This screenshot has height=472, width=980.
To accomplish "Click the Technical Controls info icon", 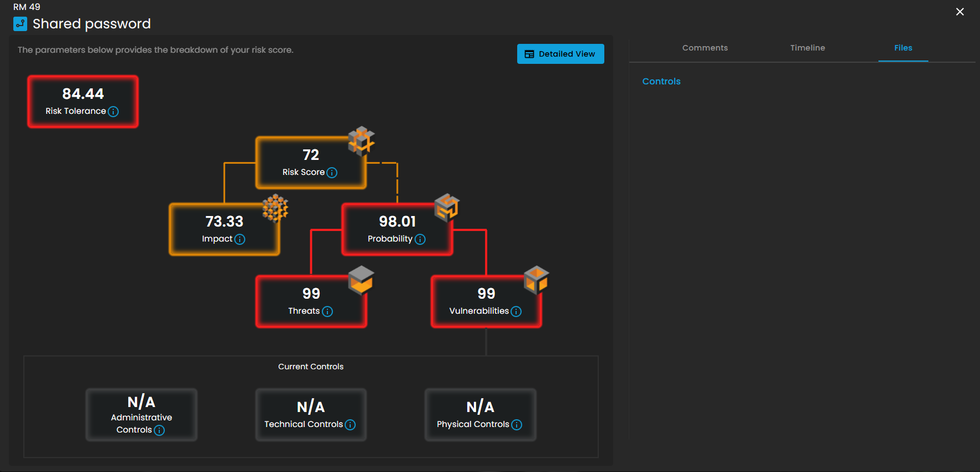I will (x=350, y=425).
